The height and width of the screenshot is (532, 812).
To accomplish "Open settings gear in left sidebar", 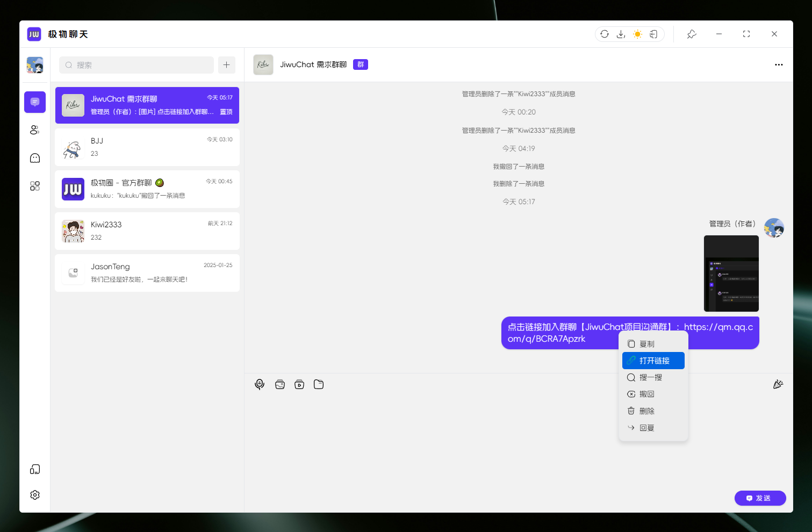I will click(x=35, y=495).
